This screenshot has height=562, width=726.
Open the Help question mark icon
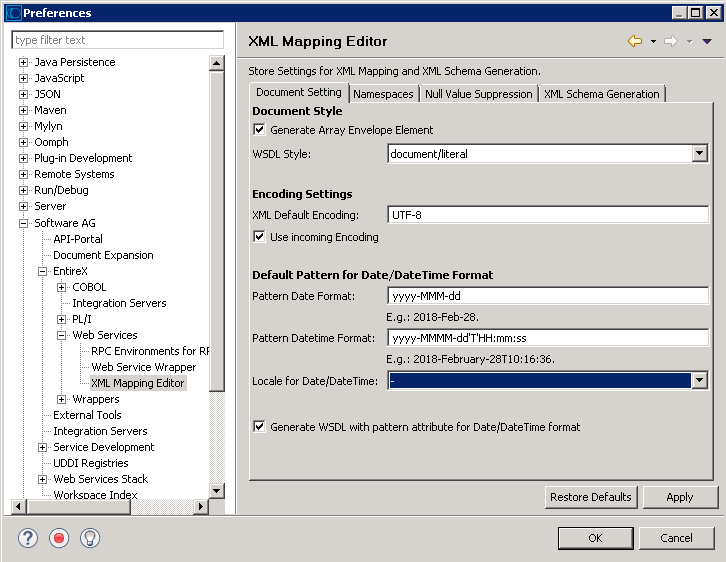(28, 538)
